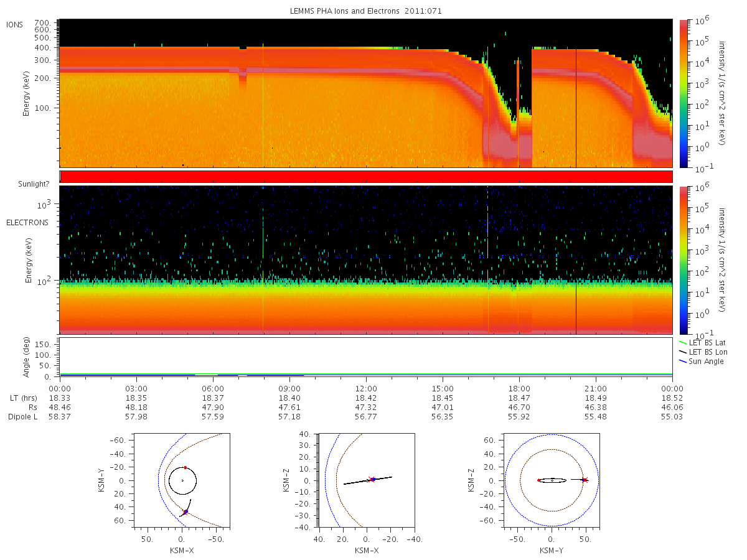747x560 pixels.
Task: Click the ions intensity color bar
Action: tap(684, 93)
